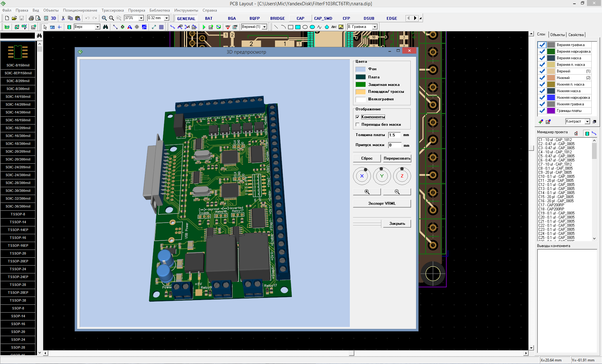
Task: Click the open file folder icon
Action: tap(14, 18)
